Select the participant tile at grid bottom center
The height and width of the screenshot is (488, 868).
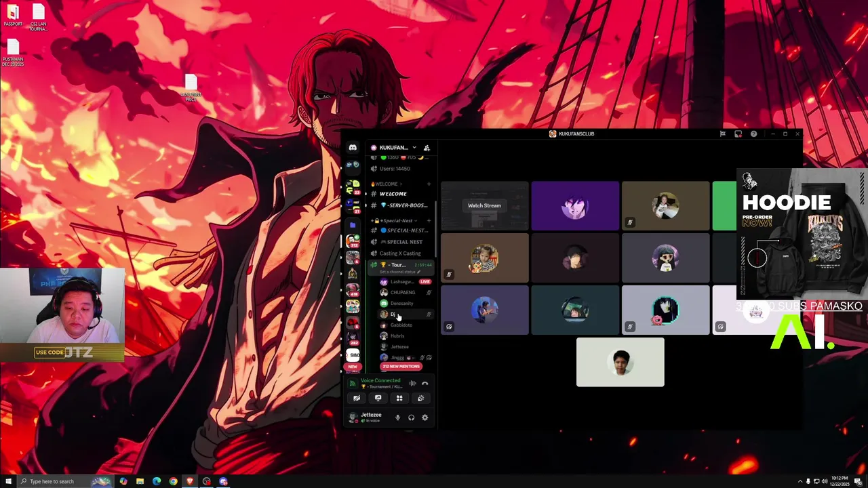point(620,362)
